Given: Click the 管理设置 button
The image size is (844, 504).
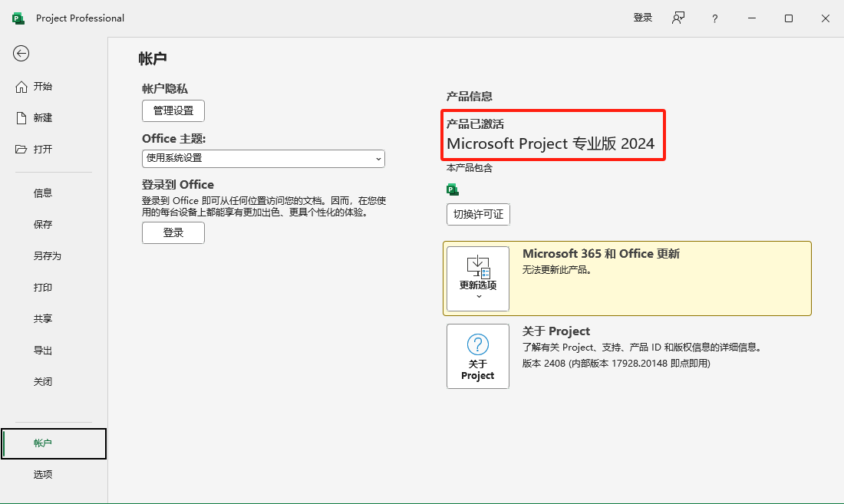Looking at the screenshot, I should 173,110.
